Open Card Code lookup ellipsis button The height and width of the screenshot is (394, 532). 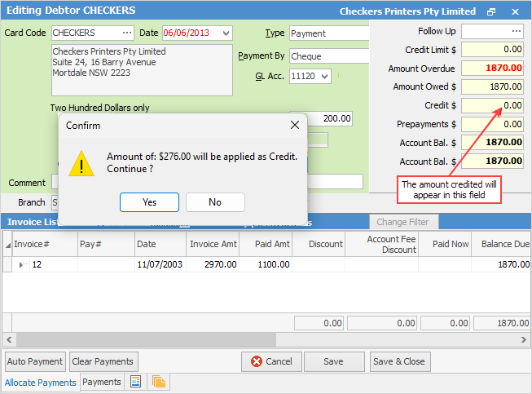coord(127,33)
